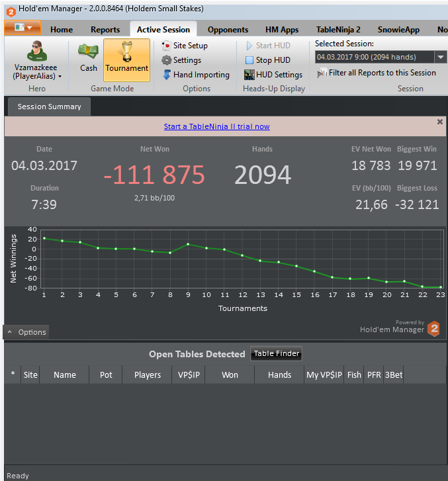The image size is (448, 481).
Task: Click the Stop HUD button
Action: [x=268, y=60]
